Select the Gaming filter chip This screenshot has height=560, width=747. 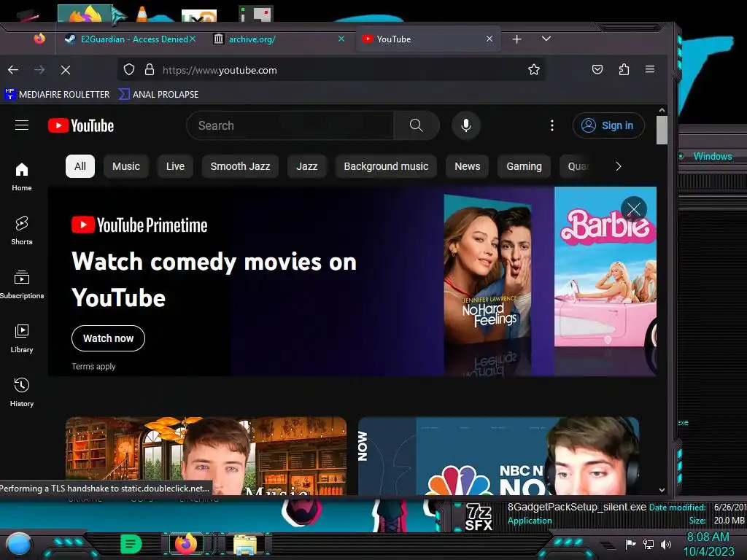524,166
